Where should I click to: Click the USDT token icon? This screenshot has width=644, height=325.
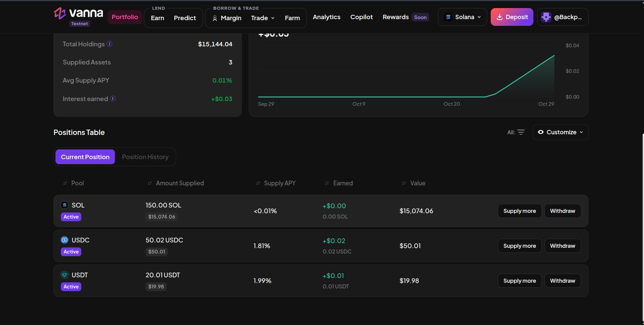point(65,275)
